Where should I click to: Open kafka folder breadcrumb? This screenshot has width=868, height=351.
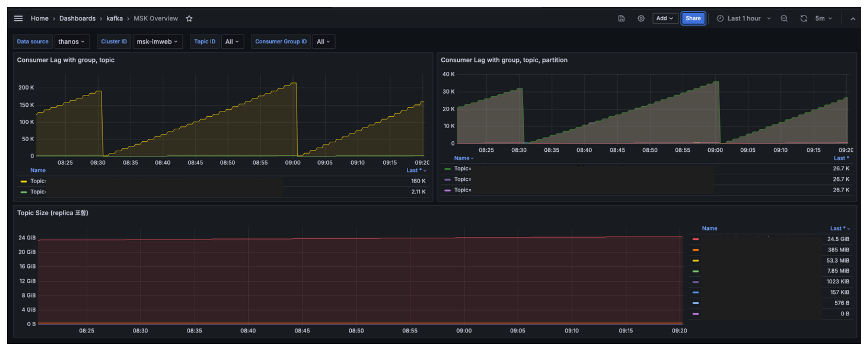pyautogui.click(x=114, y=18)
